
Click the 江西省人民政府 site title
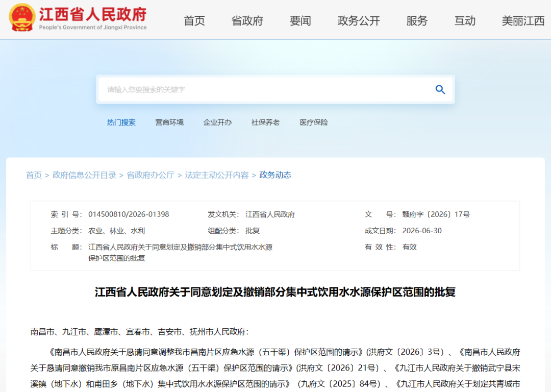point(93,14)
